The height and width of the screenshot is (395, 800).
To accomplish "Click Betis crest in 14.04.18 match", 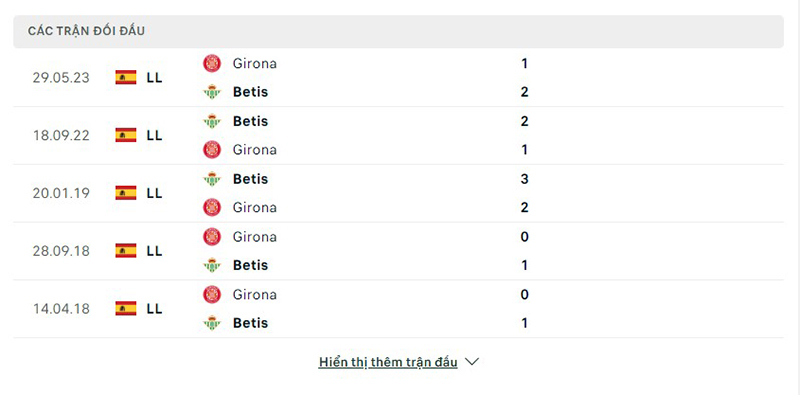I will pos(212,323).
